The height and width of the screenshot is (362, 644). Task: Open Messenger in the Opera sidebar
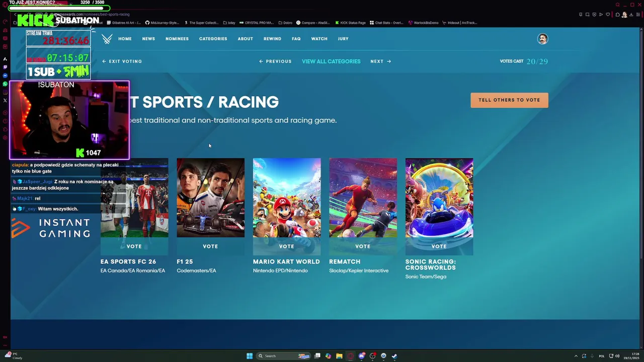(5, 75)
